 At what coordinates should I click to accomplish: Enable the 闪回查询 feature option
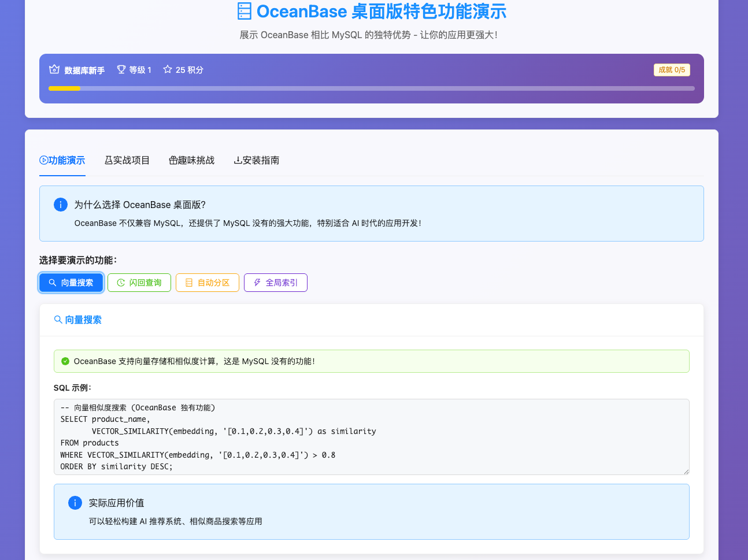139,283
